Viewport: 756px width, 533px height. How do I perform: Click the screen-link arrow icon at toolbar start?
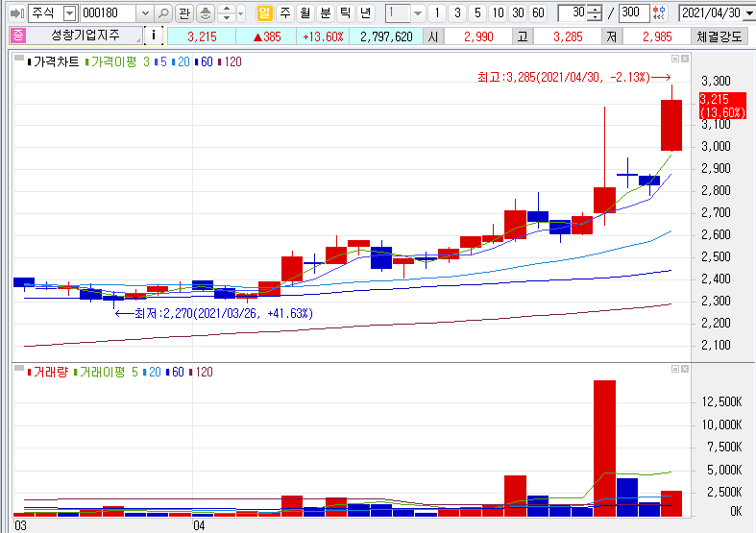point(17,13)
